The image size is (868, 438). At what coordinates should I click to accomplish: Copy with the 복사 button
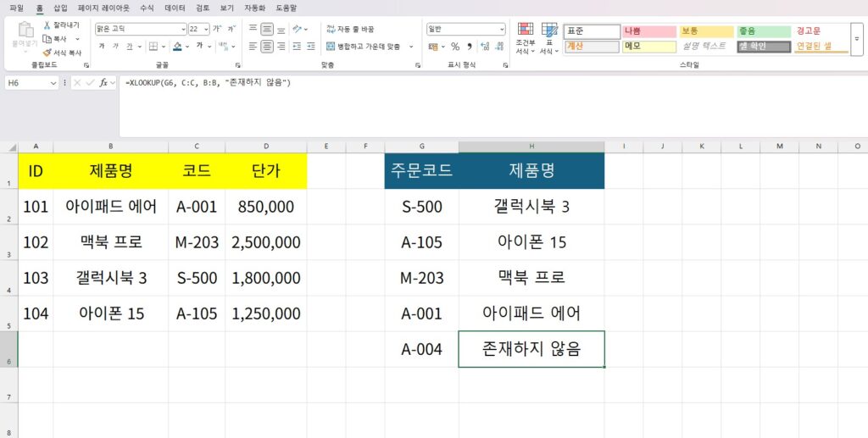(55, 39)
